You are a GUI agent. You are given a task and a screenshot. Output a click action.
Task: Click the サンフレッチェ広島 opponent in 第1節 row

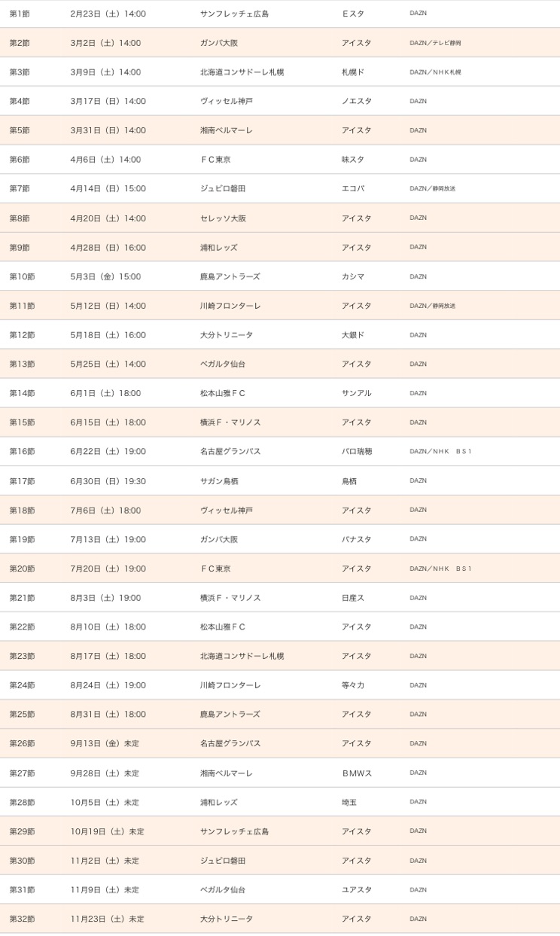click(234, 14)
